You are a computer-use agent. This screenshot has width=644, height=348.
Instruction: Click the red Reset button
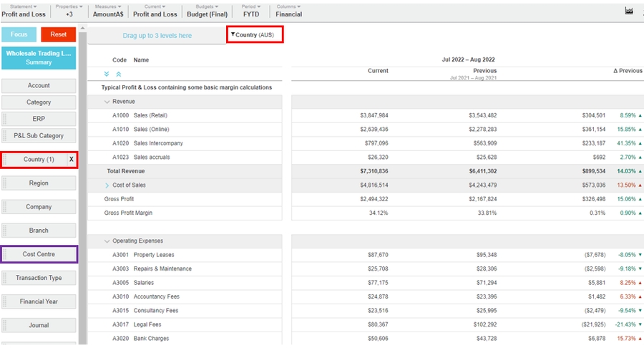pyautogui.click(x=58, y=34)
